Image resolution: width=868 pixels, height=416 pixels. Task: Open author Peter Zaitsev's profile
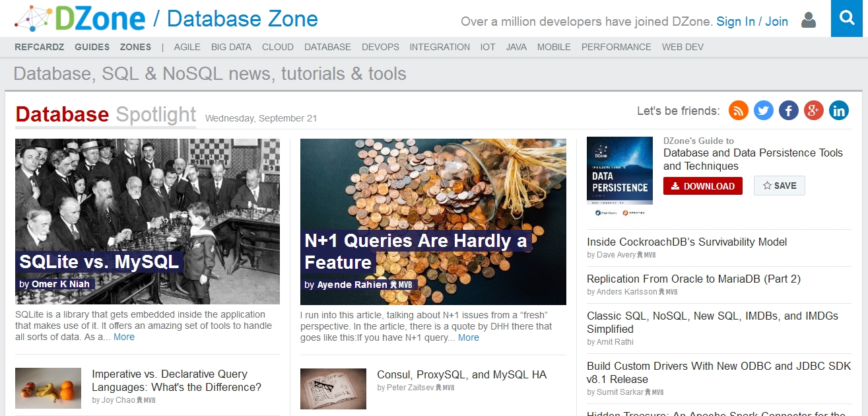tap(411, 388)
